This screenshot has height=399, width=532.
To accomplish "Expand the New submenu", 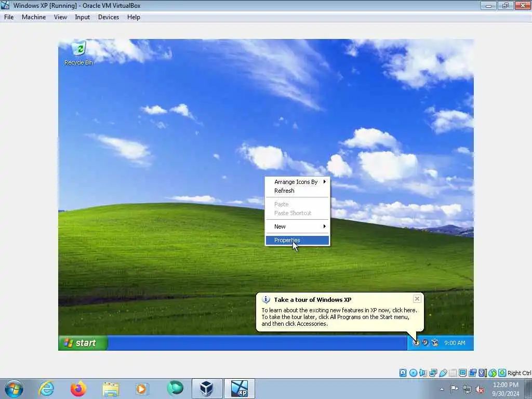I will coord(297,227).
